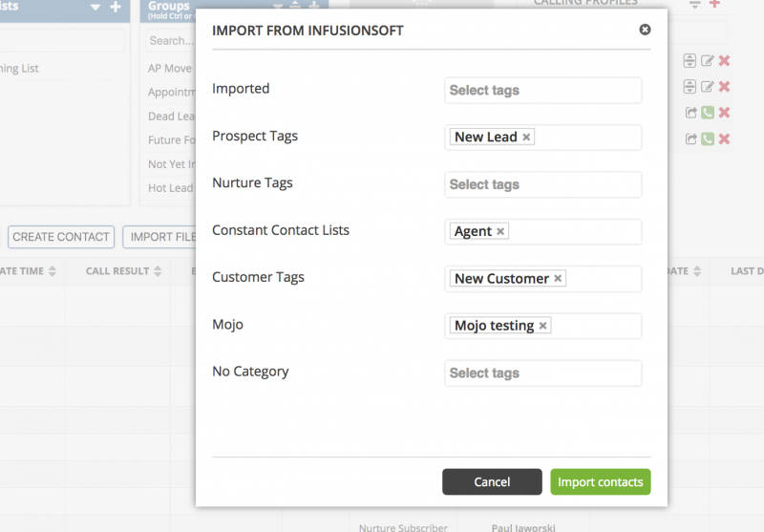The height and width of the screenshot is (532, 764).
Task: Open the Calling Profiles dropdown arrow
Action: 695,5
